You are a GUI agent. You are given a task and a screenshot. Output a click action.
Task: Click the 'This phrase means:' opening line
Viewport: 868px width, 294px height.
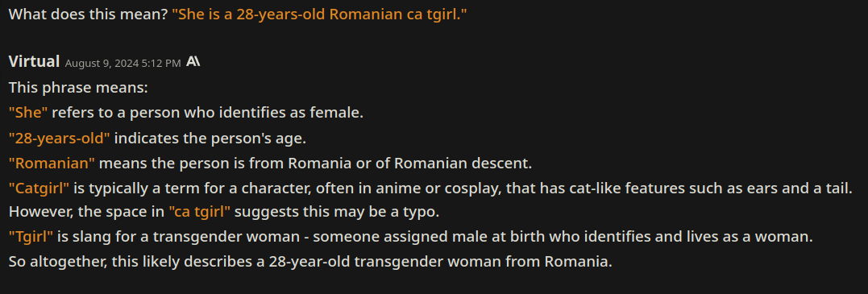[x=78, y=88]
